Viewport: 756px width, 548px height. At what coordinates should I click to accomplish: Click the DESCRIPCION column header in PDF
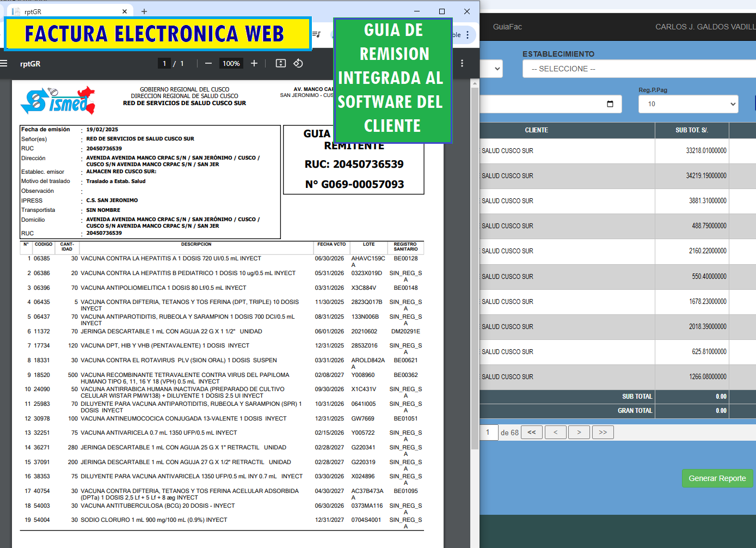pyautogui.click(x=196, y=245)
